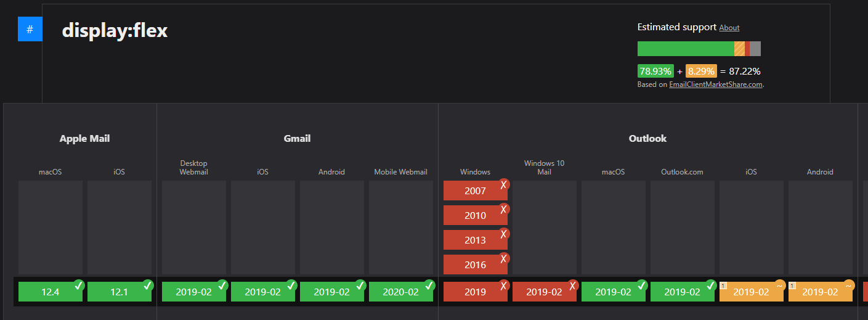Click X icon on Windows 10 Mail 2019-02

click(572, 285)
